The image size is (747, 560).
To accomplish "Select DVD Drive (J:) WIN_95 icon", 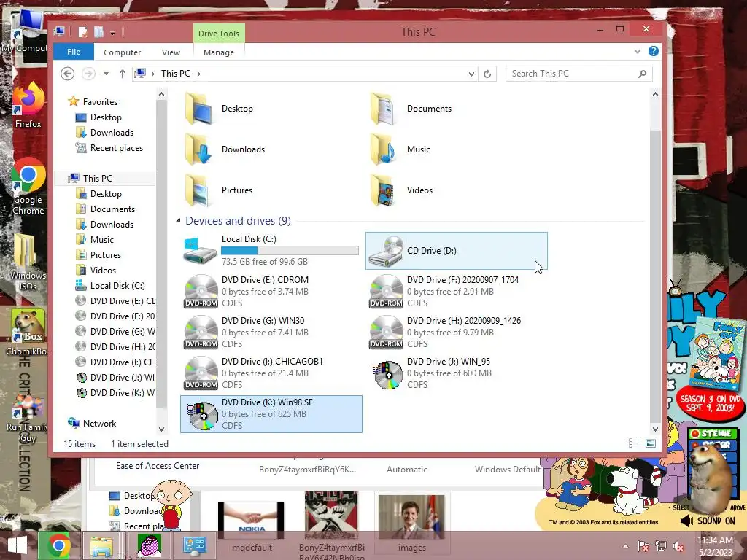I will (x=387, y=374).
